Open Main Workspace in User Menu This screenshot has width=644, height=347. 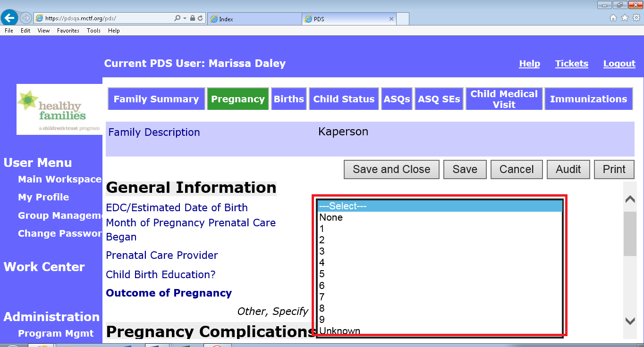click(59, 179)
